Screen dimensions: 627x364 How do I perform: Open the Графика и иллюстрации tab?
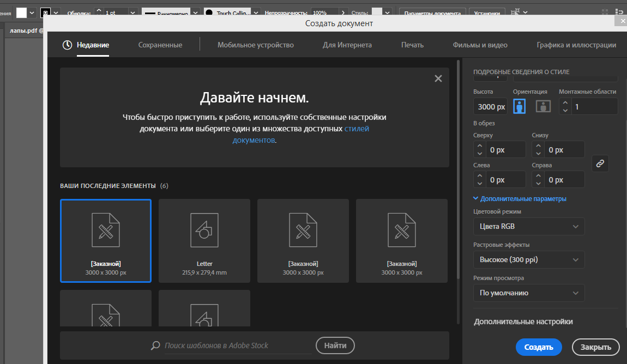[576, 45]
